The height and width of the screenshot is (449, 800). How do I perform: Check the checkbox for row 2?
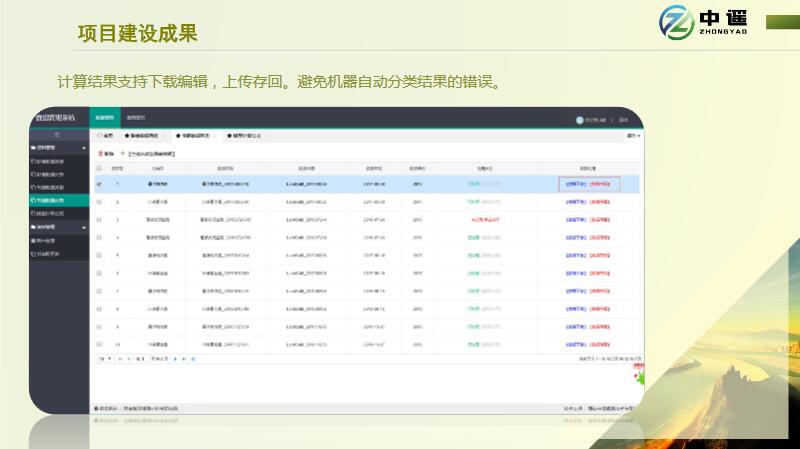click(99, 201)
